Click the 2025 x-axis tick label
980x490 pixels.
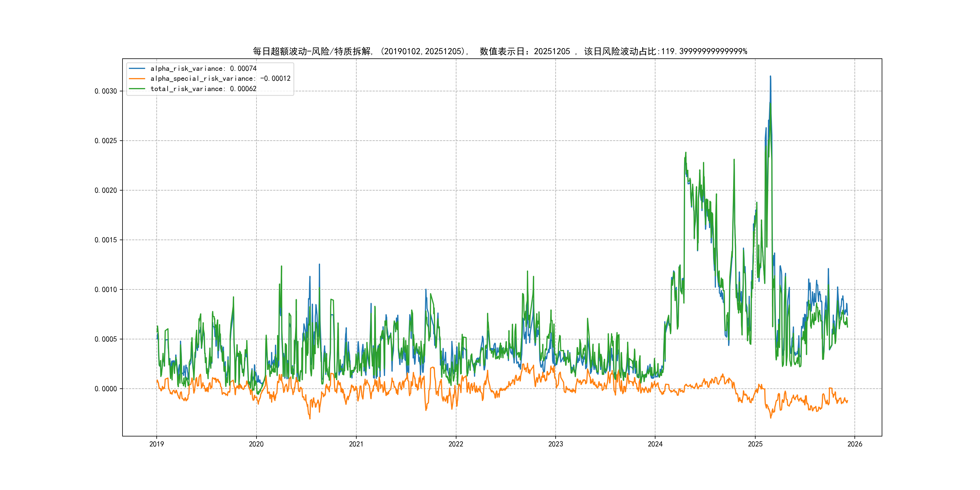click(x=755, y=444)
